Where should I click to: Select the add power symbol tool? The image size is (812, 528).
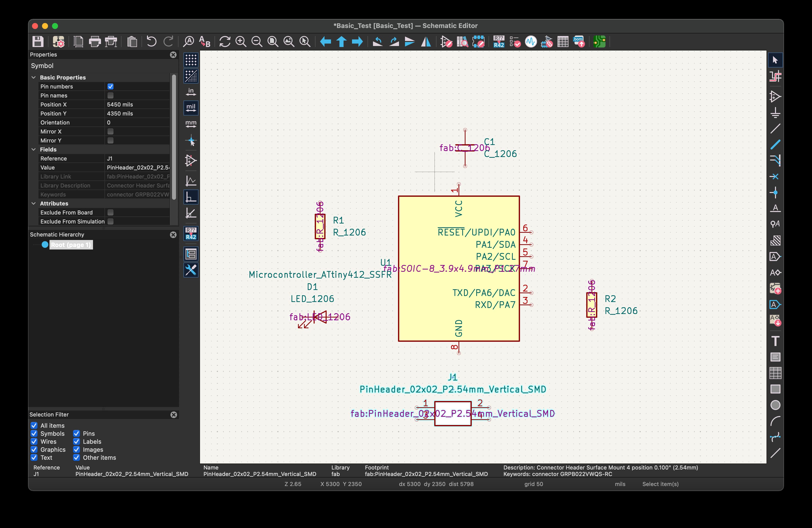[775, 113]
